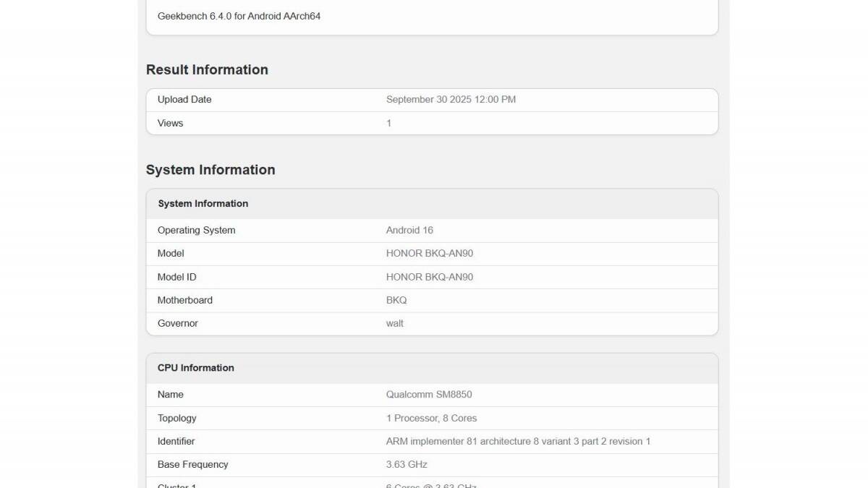Click the large System Information section heading

tap(210, 170)
